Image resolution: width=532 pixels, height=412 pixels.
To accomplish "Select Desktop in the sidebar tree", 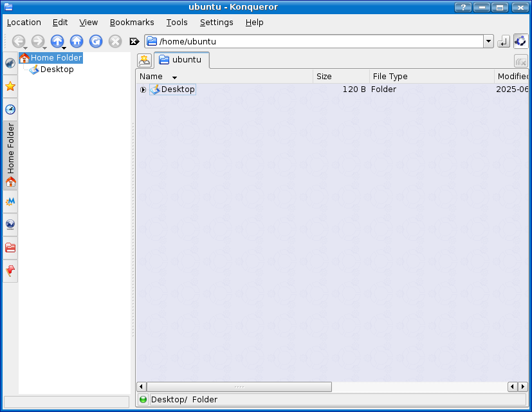I will coord(57,70).
